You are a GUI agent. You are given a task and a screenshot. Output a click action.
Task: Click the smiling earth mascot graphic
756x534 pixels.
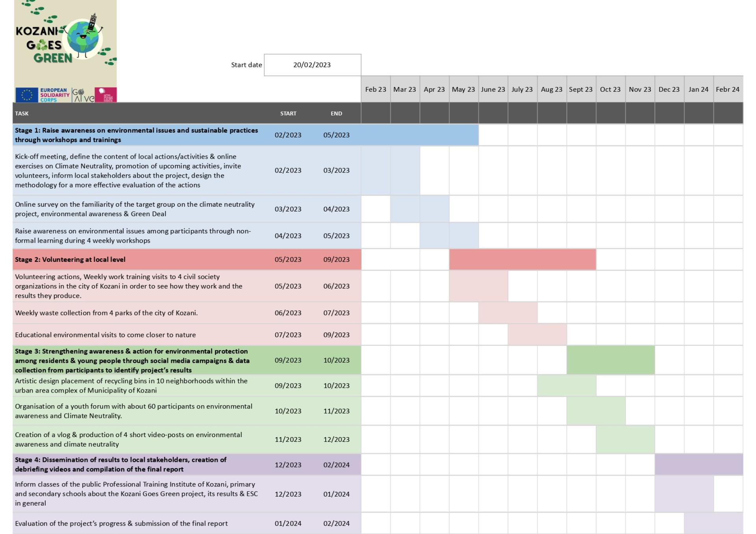[x=83, y=37]
